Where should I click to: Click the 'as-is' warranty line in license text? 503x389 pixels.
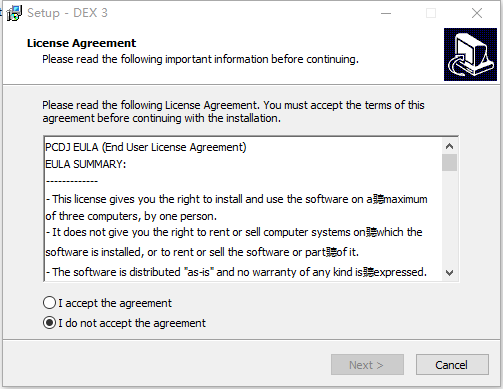pyautogui.click(x=236, y=272)
